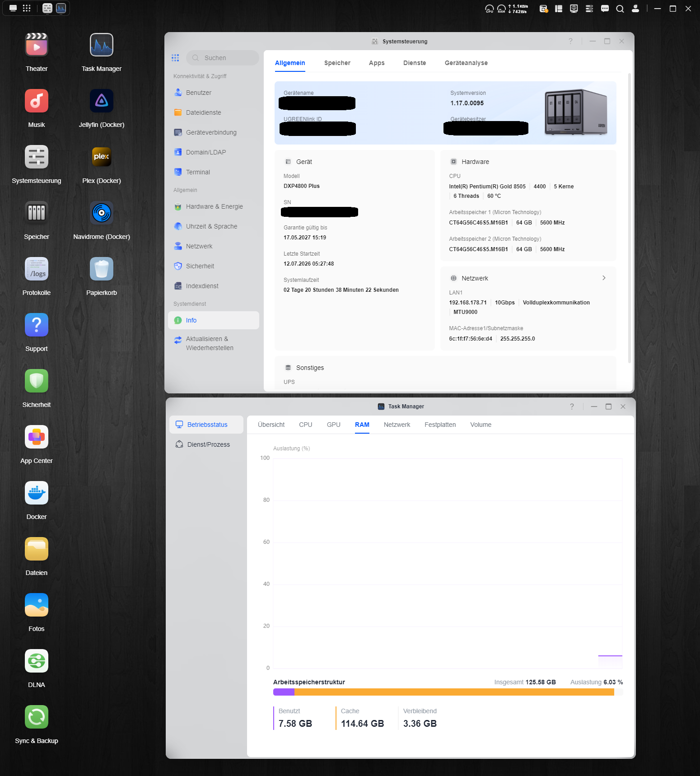Open the help icon in the Systemsteuerung window

(x=570, y=41)
